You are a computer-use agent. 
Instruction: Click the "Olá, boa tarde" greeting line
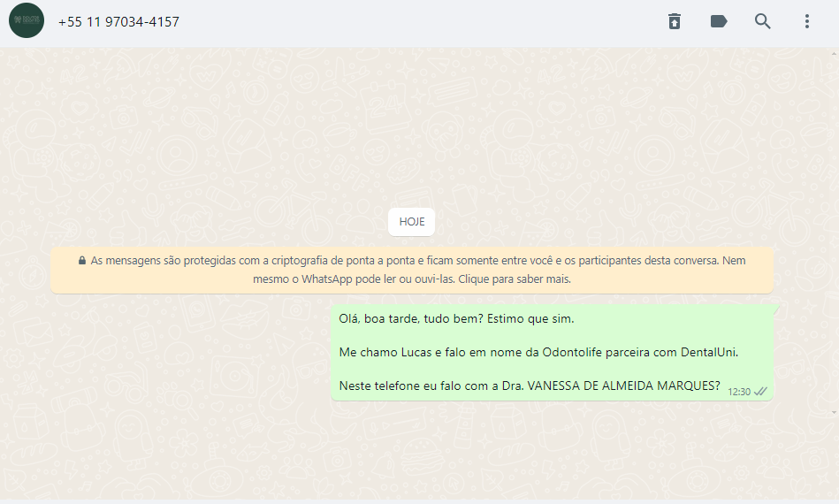[456, 319]
